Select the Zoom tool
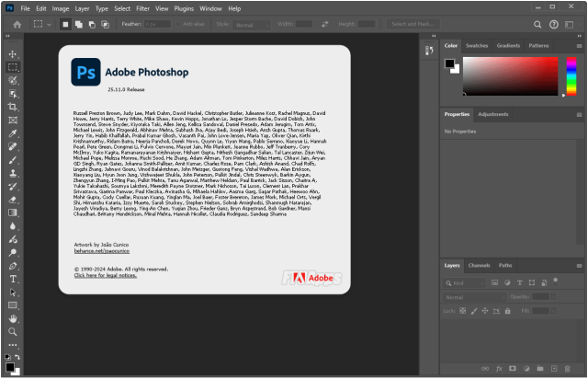 (13, 332)
